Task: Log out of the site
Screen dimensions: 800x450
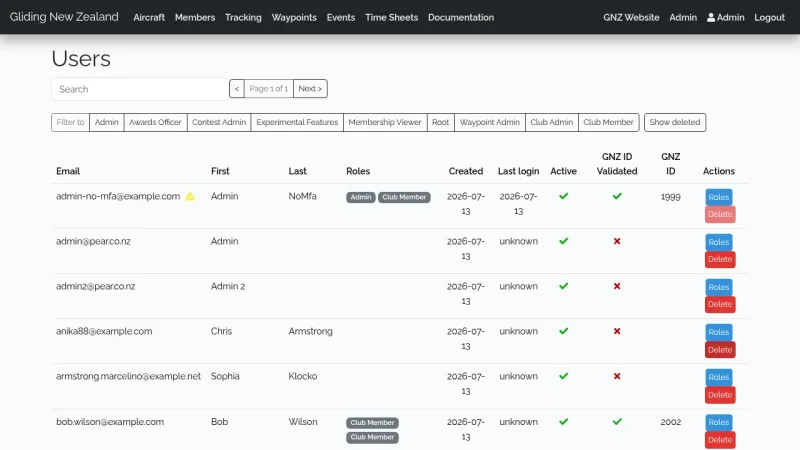Action: pos(769,17)
